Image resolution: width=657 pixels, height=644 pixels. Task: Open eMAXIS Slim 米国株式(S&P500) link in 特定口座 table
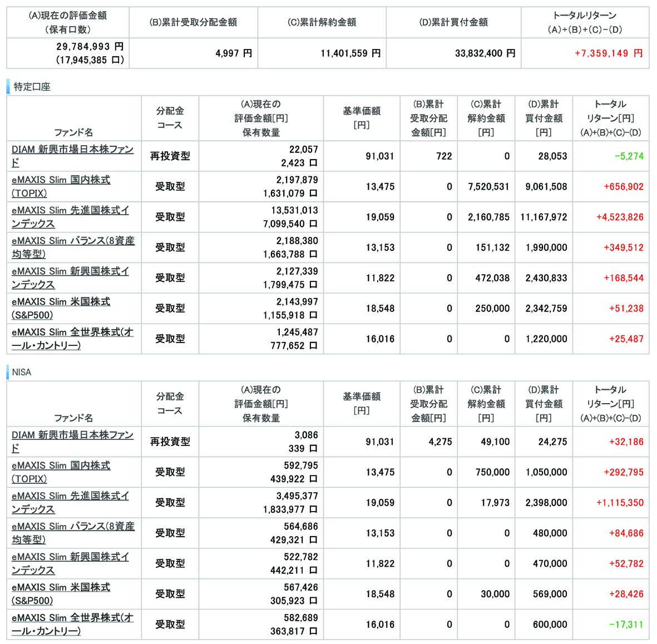click(x=61, y=309)
